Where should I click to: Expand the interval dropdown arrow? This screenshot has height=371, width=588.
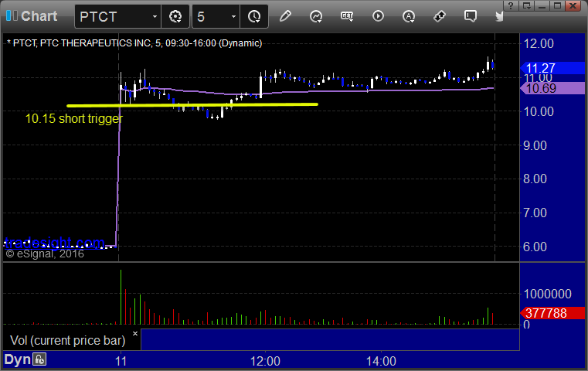pyautogui.click(x=233, y=16)
